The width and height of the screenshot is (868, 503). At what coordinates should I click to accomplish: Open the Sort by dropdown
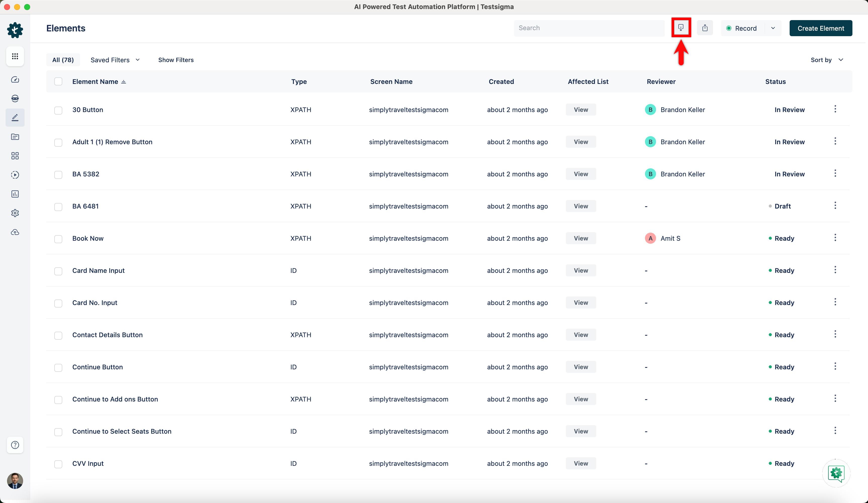(x=827, y=60)
